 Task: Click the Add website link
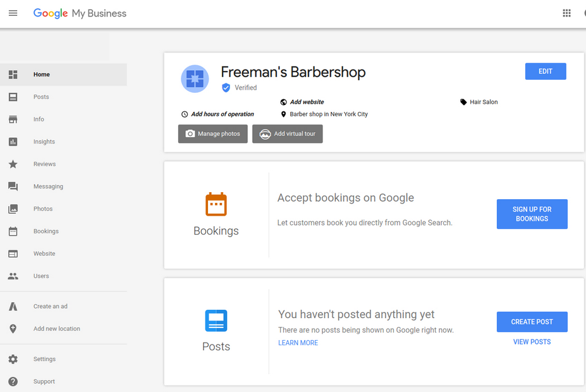point(307,102)
